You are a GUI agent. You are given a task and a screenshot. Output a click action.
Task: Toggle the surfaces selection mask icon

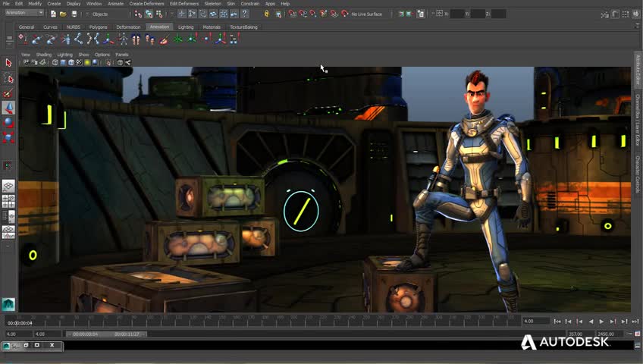[x=213, y=14]
